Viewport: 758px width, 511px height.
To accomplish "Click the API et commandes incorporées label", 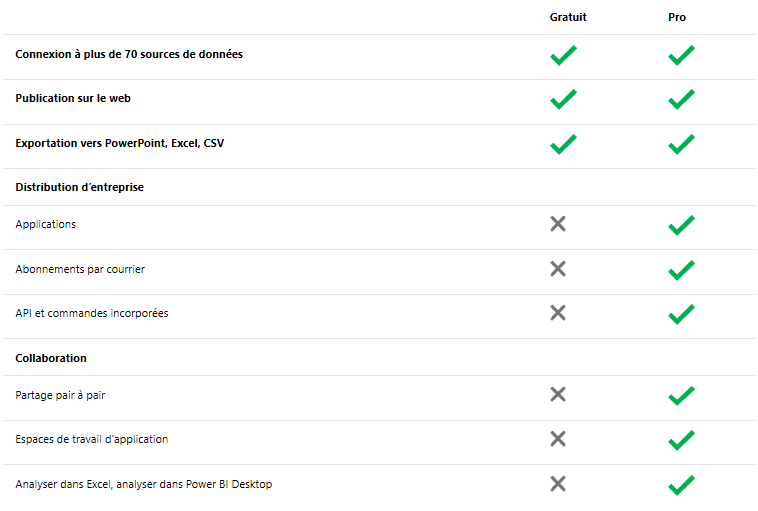I will tap(92, 313).
